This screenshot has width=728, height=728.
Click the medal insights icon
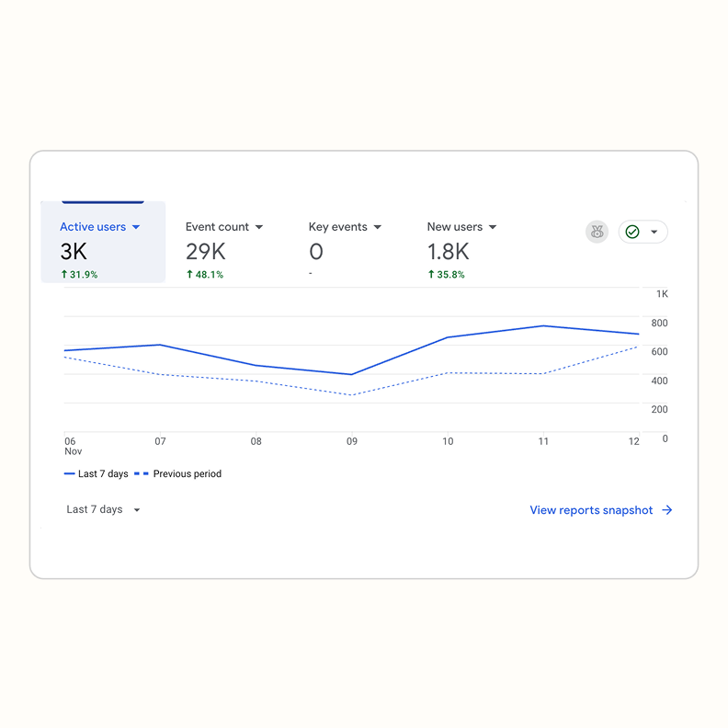tap(597, 233)
